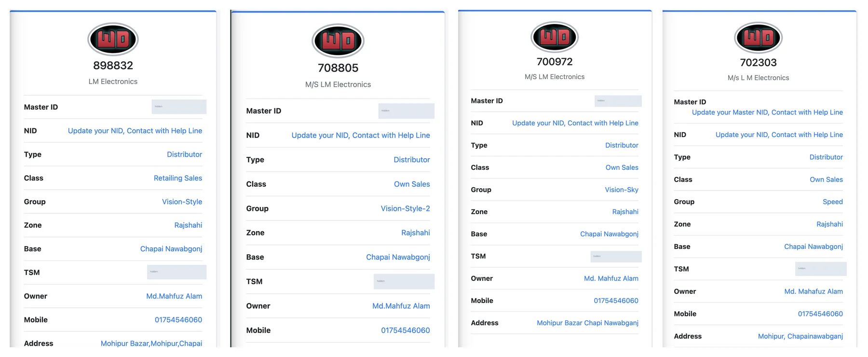Click the hidden TSM field in card 700972
Viewport: 868px width, 357px height.
616,256
